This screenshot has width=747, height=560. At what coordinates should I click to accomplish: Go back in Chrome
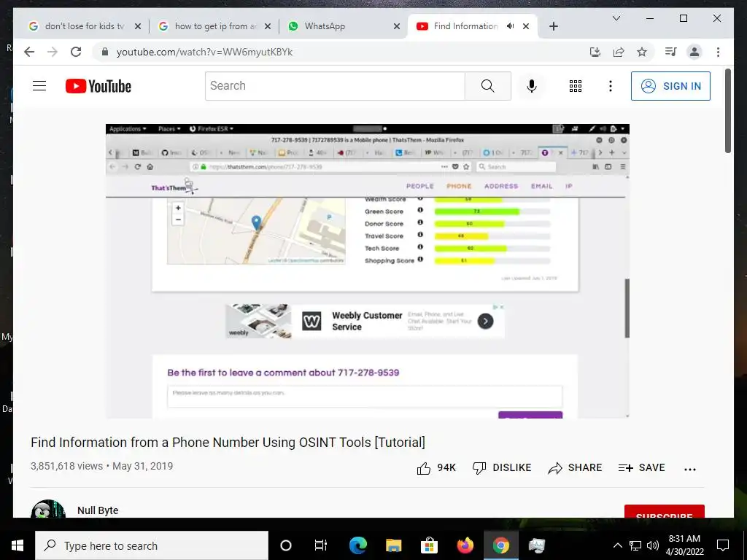coord(29,52)
